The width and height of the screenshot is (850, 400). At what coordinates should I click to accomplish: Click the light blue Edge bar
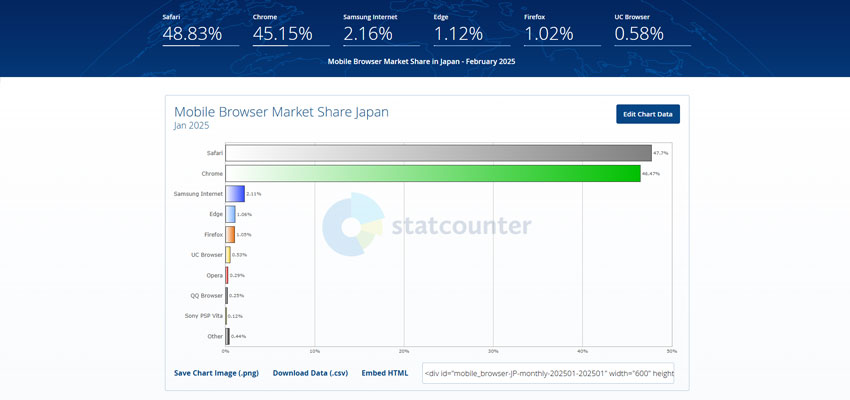pyautogui.click(x=230, y=214)
